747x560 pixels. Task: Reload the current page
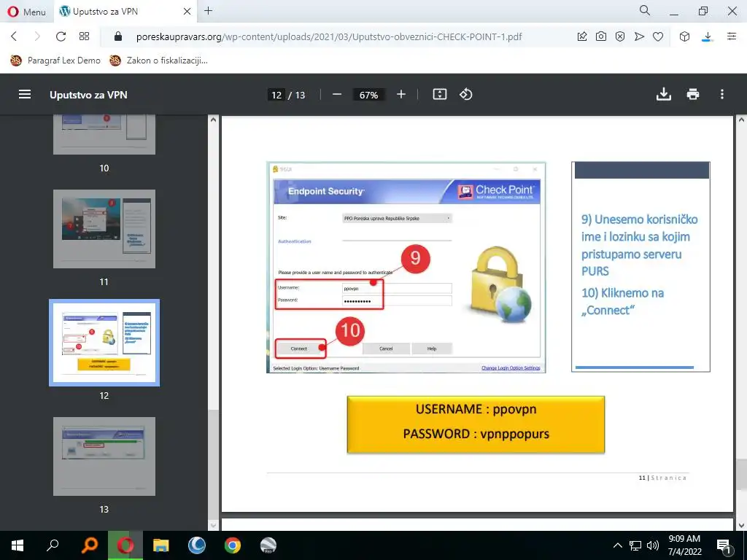61,36
